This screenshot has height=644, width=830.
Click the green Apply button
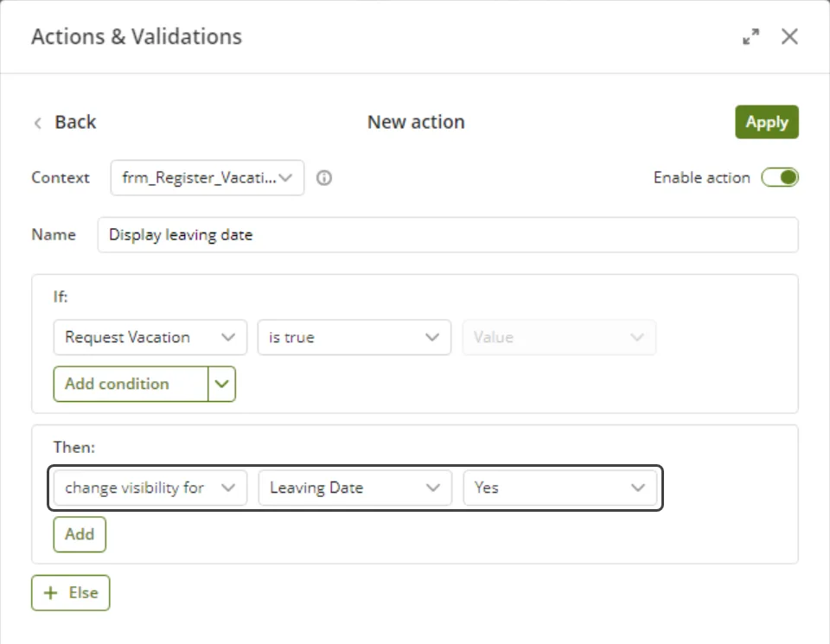point(767,122)
